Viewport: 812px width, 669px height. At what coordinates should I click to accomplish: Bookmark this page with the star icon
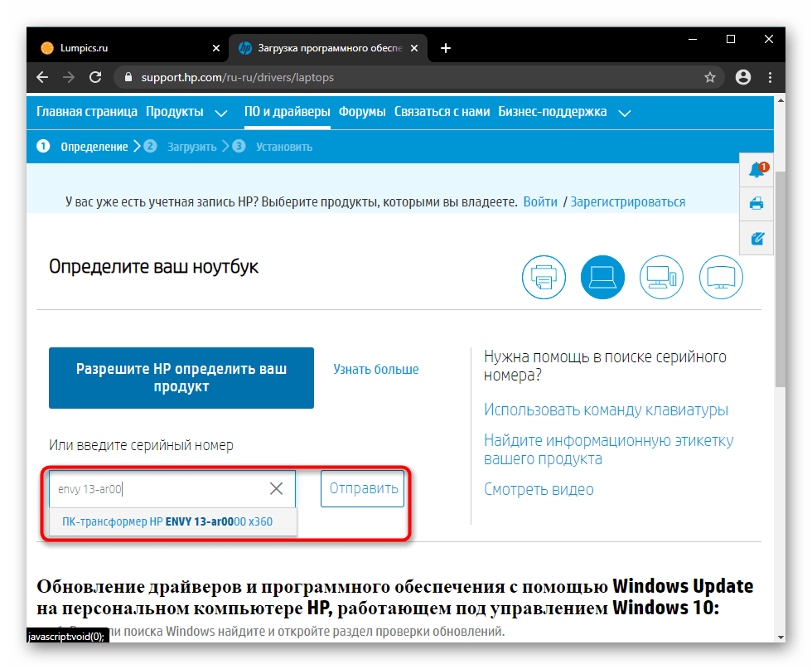[709, 77]
